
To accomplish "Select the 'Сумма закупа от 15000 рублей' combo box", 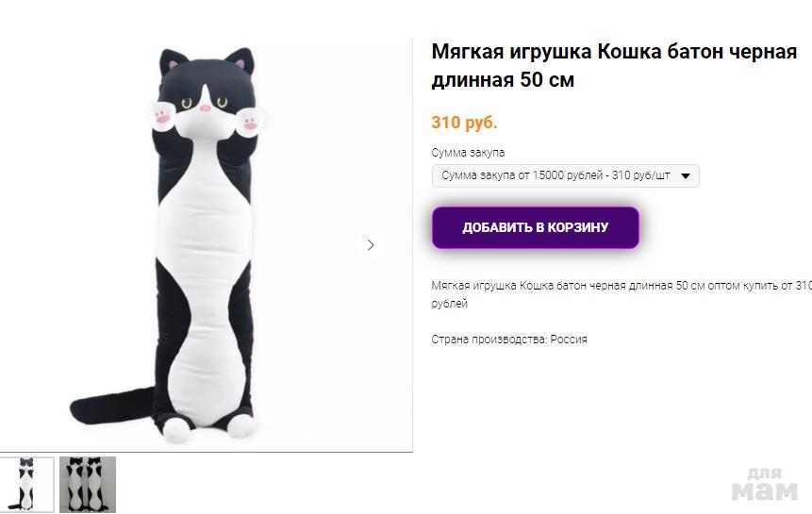I will pyautogui.click(x=556, y=175).
